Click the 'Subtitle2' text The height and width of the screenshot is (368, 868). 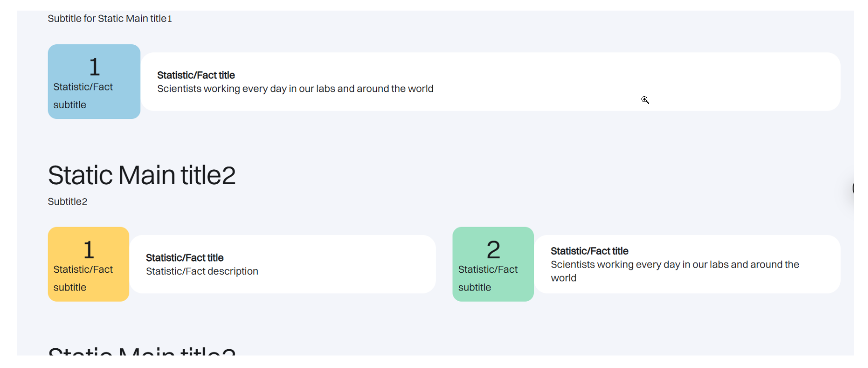(67, 202)
